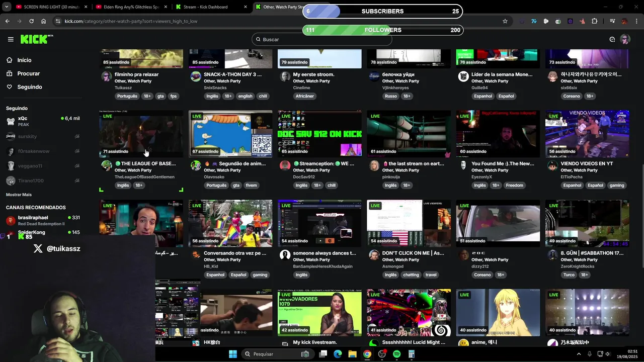This screenshot has height=362, width=644.
Task: Open Microsoft Edge from the taskbar
Action: click(338, 354)
